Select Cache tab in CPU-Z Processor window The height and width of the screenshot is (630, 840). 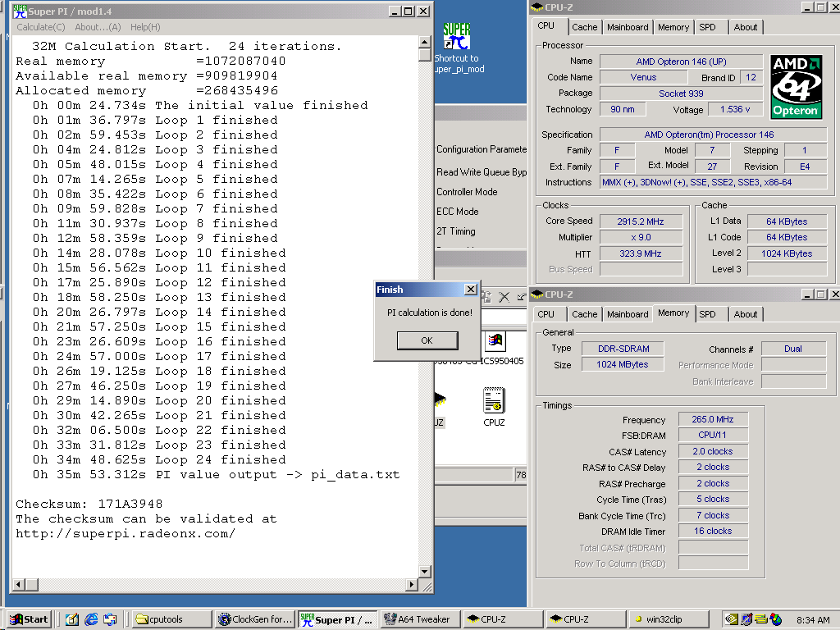click(584, 27)
